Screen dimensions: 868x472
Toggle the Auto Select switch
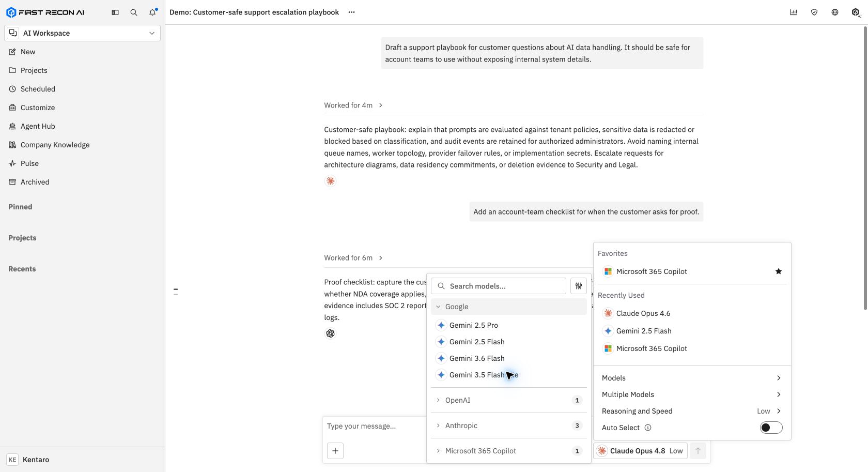771,428
